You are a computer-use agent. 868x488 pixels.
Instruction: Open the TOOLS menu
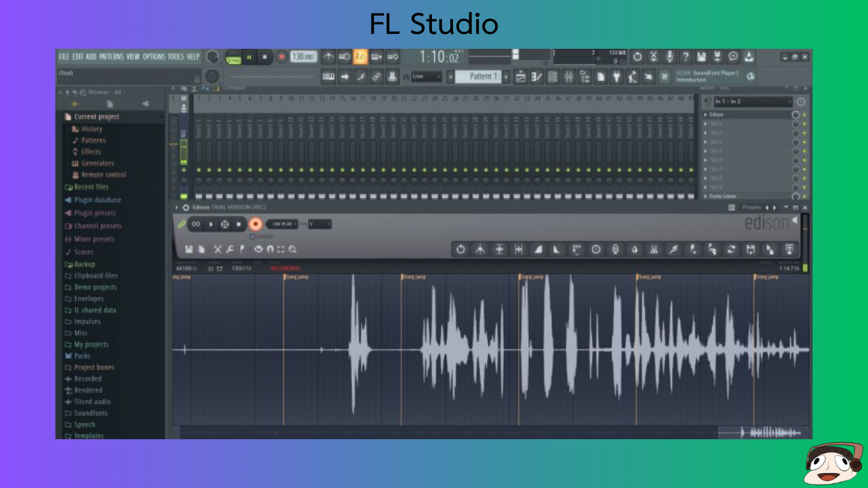click(176, 57)
